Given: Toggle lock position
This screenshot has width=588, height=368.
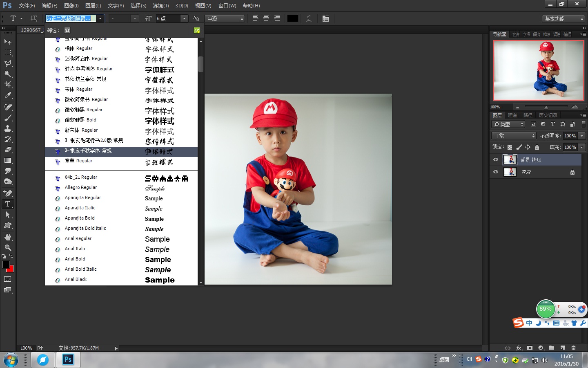Looking at the screenshot, I should (528, 147).
